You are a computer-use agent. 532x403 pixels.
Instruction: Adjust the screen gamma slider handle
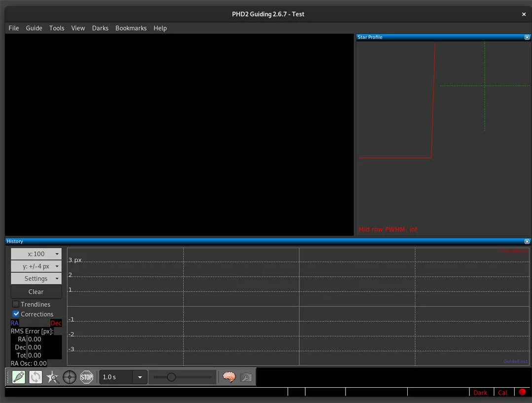click(172, 377)
